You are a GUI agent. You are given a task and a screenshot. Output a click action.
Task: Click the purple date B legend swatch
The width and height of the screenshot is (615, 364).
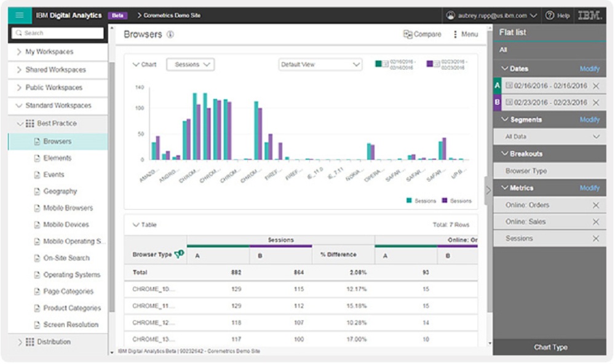pos(430,64)
